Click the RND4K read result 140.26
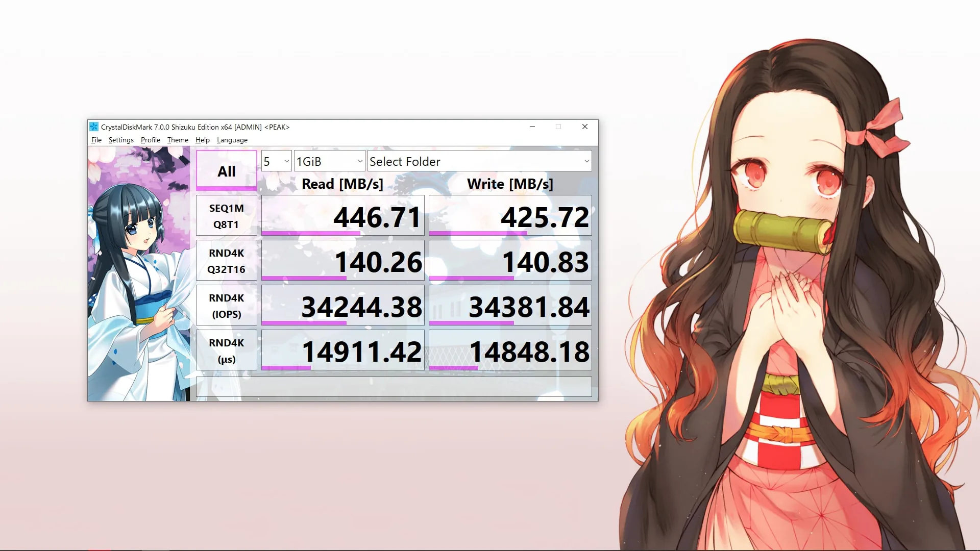This screenshot has width=980, height=551. click(343, 260)
